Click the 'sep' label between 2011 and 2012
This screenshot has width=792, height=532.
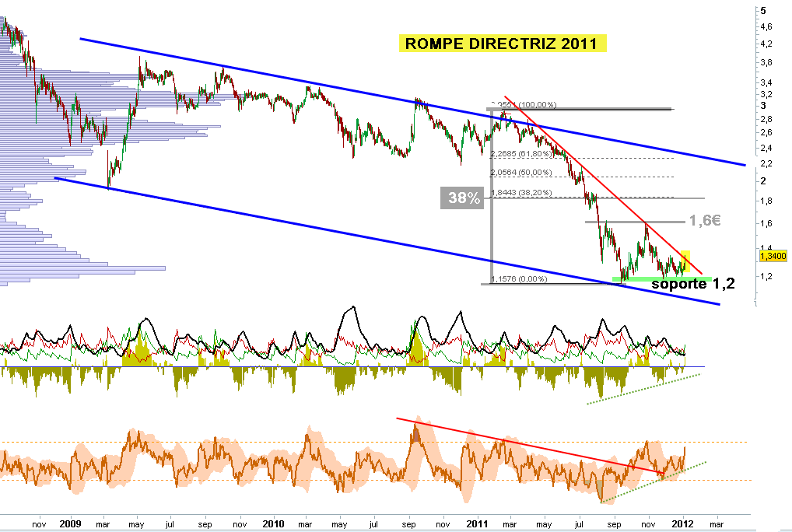click(x=614, y=525)
